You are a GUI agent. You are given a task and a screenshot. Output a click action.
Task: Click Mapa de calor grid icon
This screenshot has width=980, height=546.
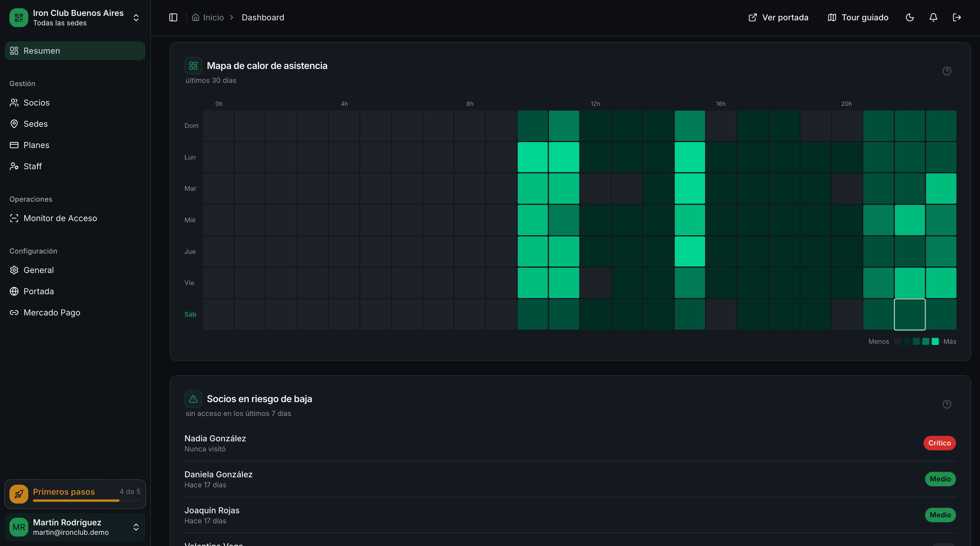193,66
